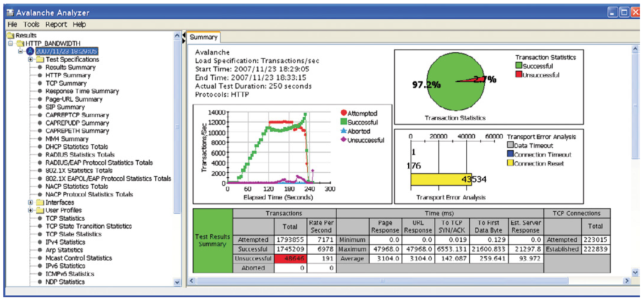
Task: Click the Results root folder icon
Action: point(11,35)
